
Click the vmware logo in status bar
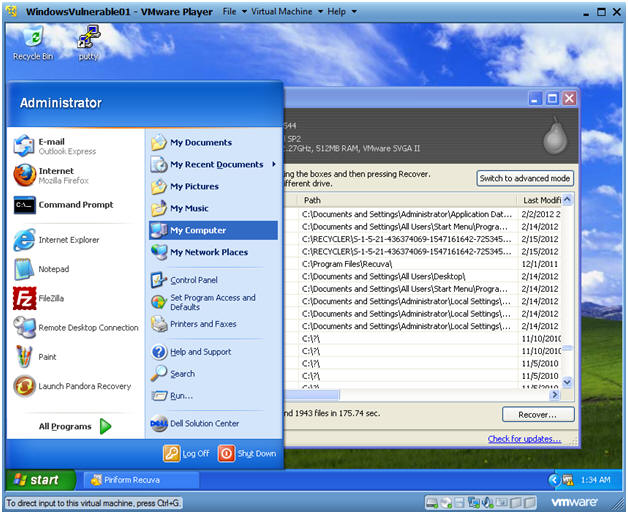click(574, 502)
